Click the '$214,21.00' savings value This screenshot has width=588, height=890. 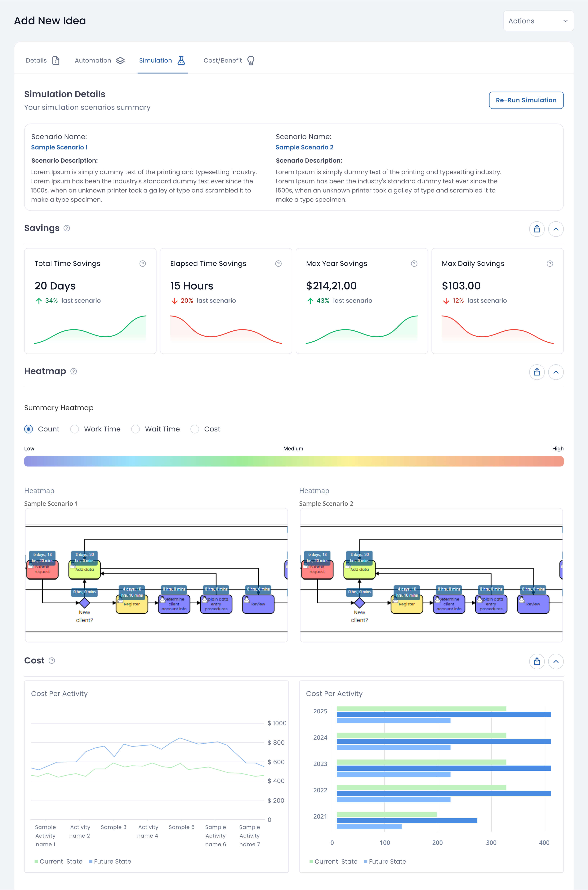(331, 286)
